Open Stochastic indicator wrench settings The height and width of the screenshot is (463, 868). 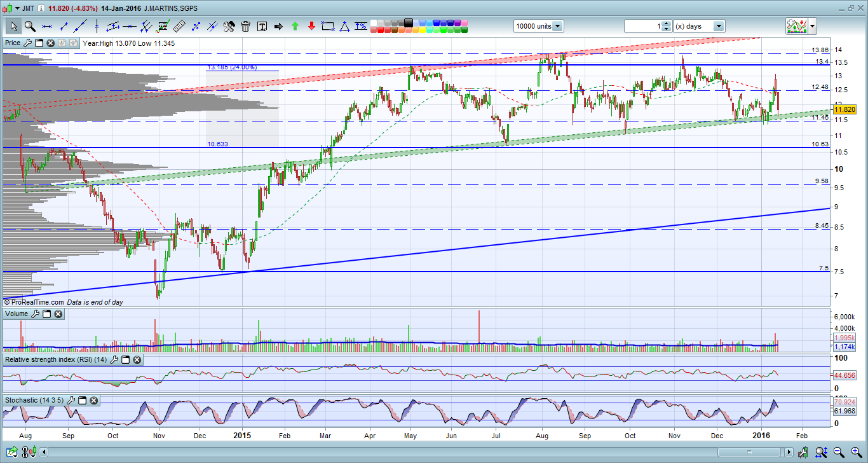coord(71,401)
